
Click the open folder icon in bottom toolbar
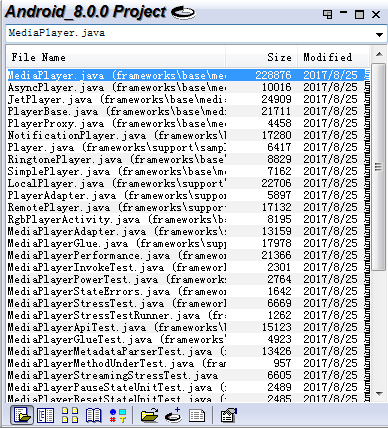[149, 415]
